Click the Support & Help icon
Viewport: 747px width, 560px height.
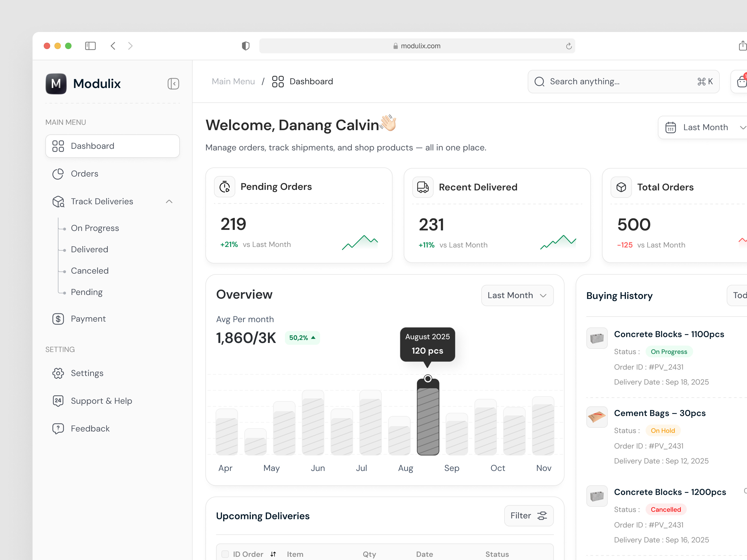[58, 401]
